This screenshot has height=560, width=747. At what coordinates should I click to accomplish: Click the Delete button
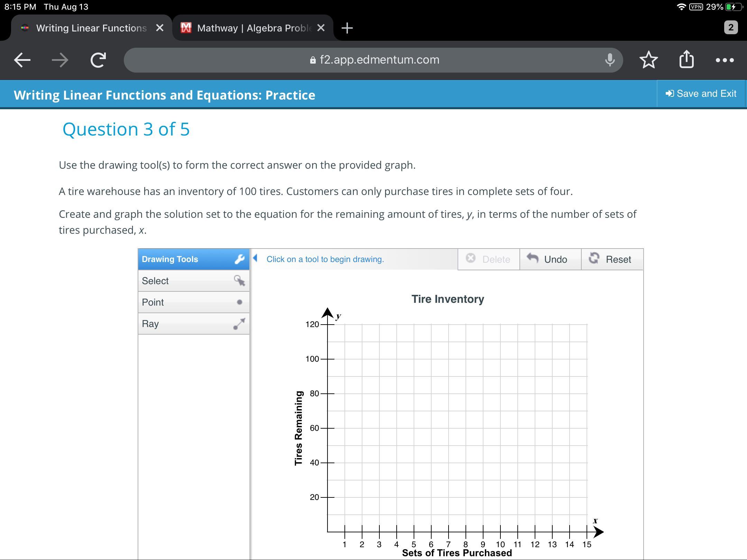pyautogui.click(x=488, y=259)
